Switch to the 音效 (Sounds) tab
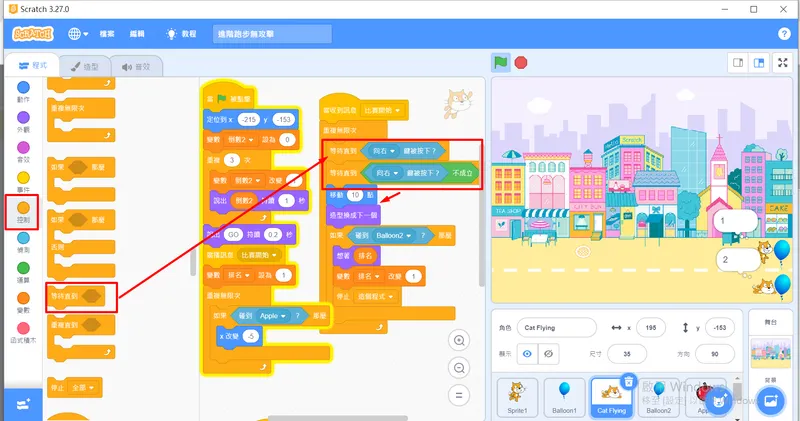The height and width of the screenshot is (421, 800). 136,66
